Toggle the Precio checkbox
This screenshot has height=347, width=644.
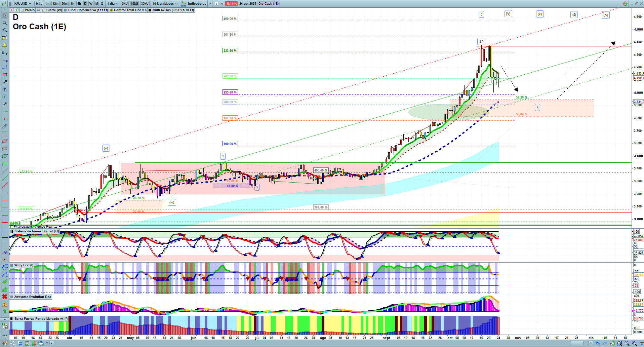coord(22,10)
